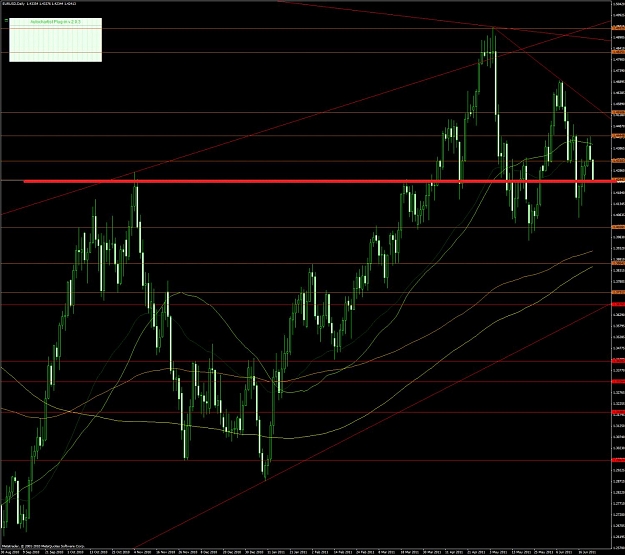Click the candlestick at the January 2011 low

click(265, 469)
